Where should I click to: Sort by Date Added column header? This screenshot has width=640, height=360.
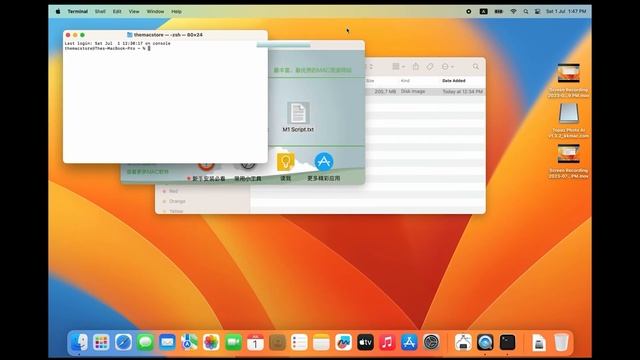tap(453, 81)
